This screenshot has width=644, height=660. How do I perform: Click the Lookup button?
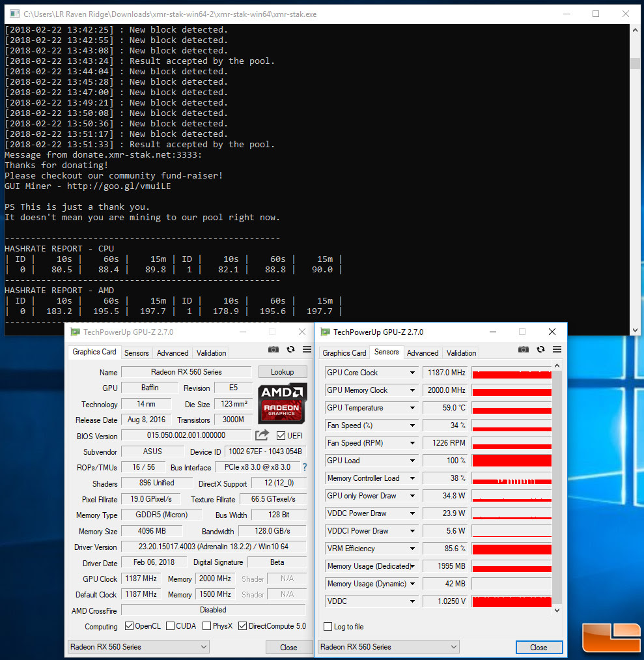pyautogui.click(x=282, y=372)
